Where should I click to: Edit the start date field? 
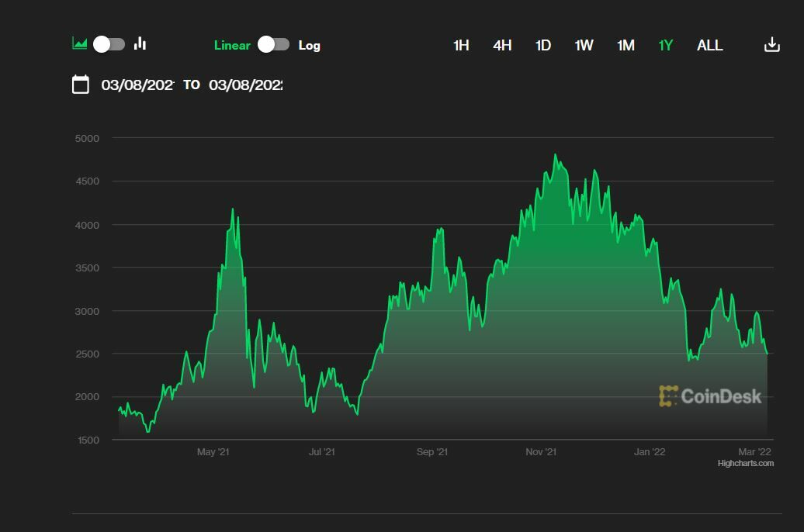click(x=137, y=85)
